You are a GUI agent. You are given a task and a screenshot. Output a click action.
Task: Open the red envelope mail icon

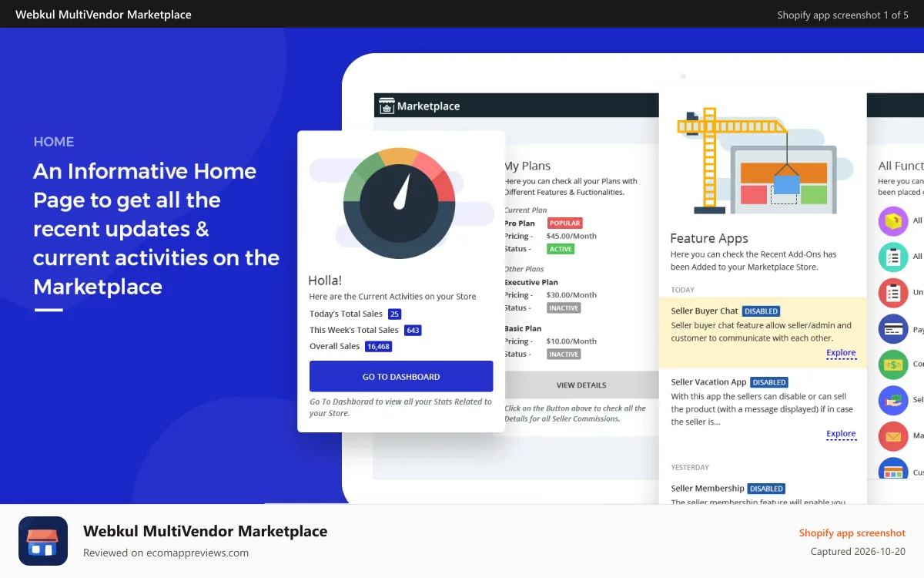point(893,436)
